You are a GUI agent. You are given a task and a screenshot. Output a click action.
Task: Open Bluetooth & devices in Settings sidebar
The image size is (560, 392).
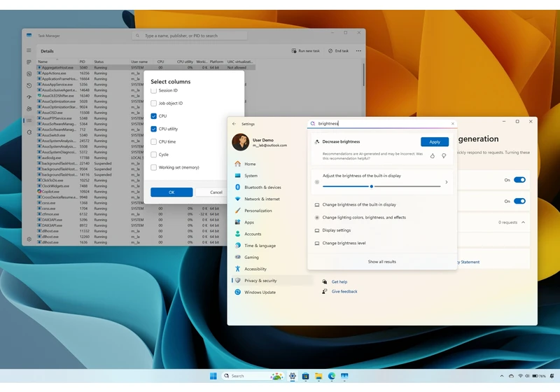(x=272, y=188)
